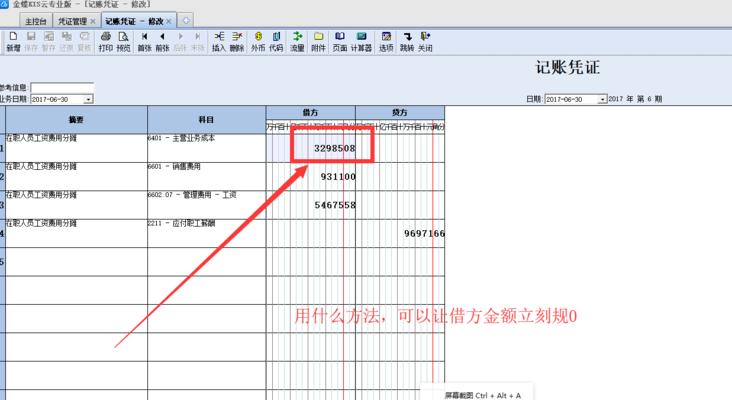The height and width of the screenshot is (400, 732).
Task: Open 代码 code lookup icon
Action: pos(276,42)
